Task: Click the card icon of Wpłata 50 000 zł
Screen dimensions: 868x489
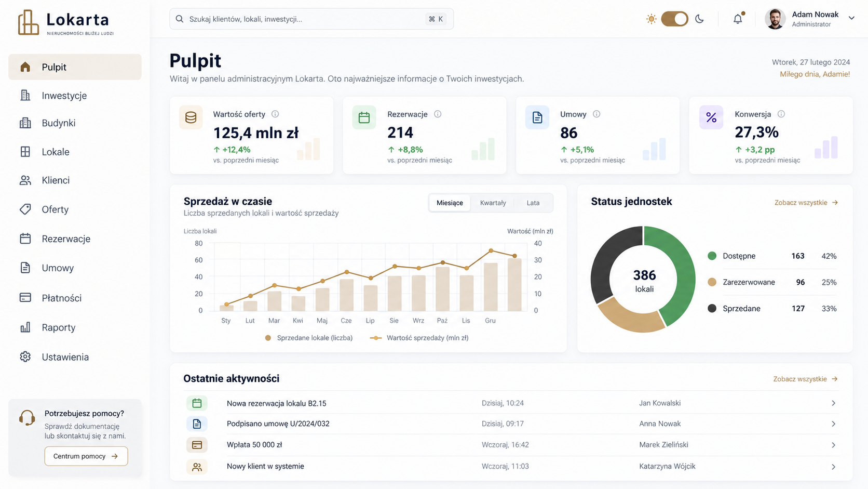Action: point(197,445)
